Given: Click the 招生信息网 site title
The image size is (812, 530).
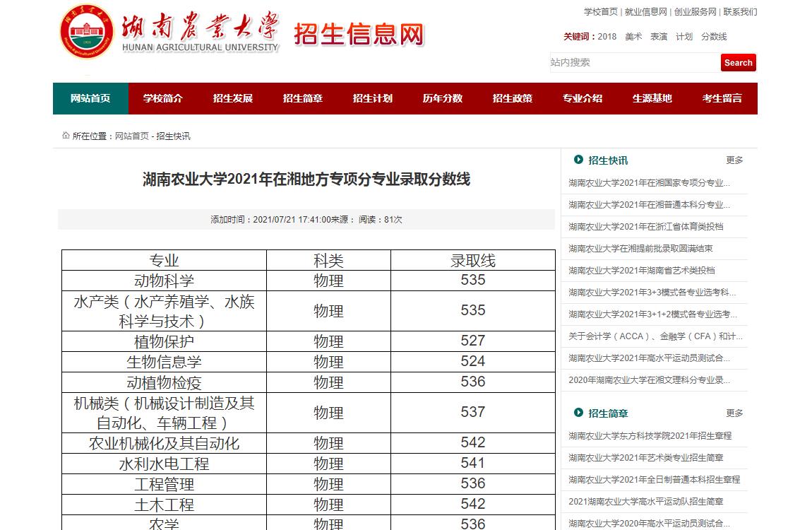Looking at the screenshot, I should (x=359, y=34).
